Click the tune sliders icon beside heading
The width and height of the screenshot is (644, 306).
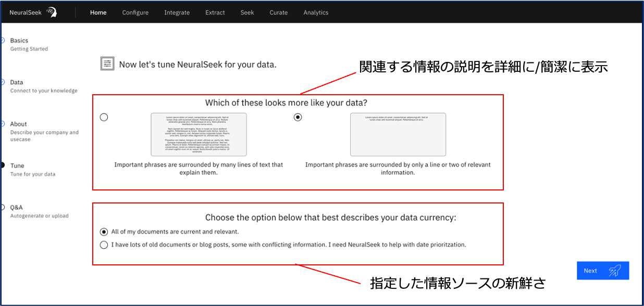coord(107,64)
